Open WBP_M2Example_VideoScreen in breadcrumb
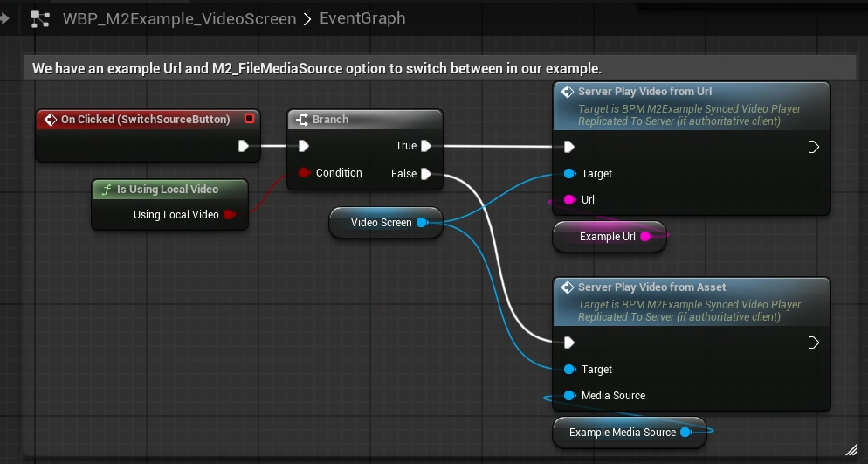This screenshot has height=464, width=868. pos(179,18)
